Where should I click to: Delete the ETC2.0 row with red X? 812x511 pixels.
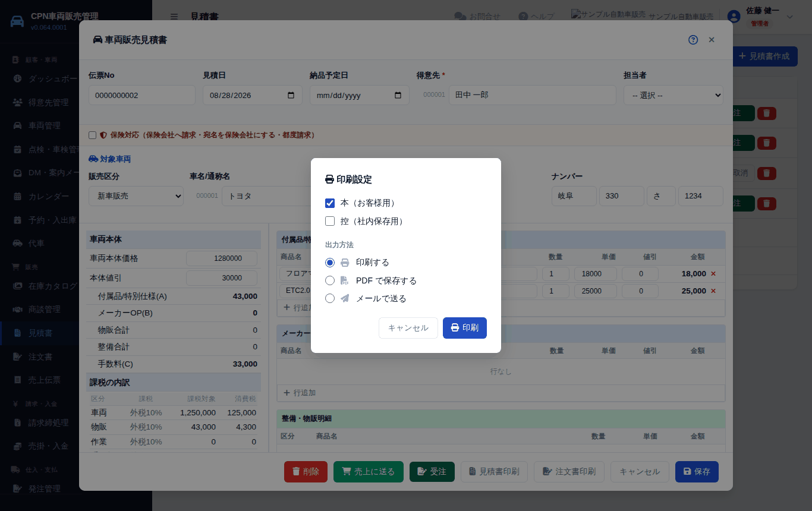point(713,291)
